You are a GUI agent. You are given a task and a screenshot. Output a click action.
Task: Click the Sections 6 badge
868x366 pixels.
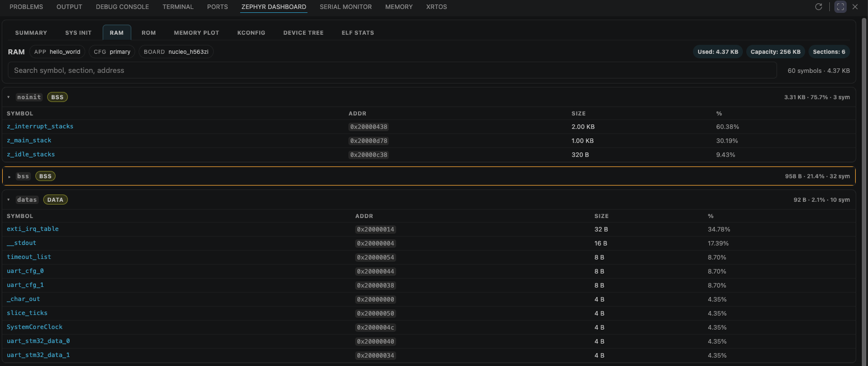[x=829, y=52]
